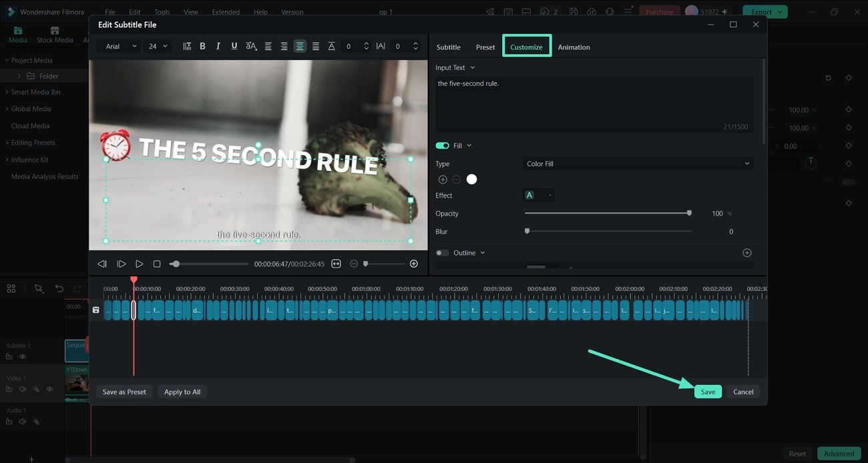
Task: Open the File menu
Action: tap(110, 12)
